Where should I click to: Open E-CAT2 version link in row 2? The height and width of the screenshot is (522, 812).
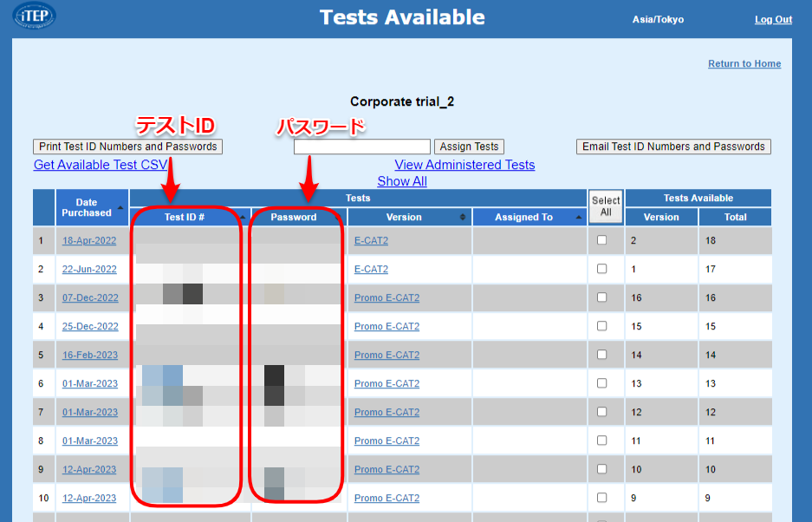point(371,269)
